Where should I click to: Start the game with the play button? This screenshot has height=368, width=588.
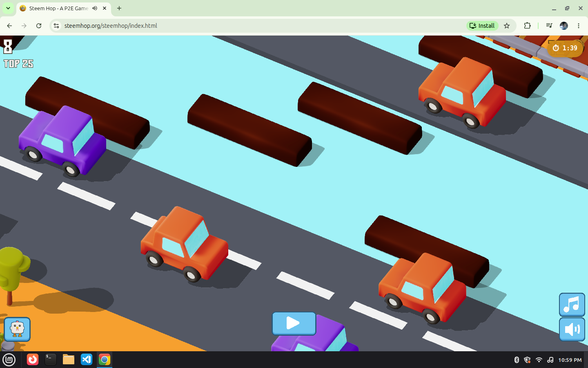click(x=294, y=323)
